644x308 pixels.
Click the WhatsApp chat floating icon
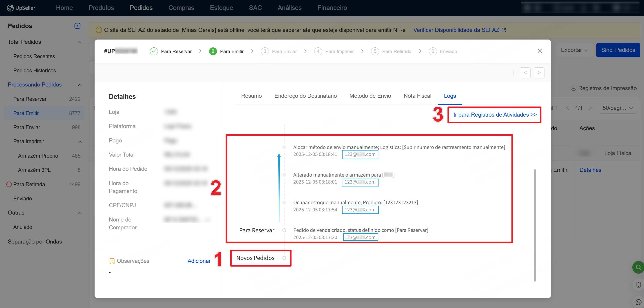pyautogui.click(x=638, y=302)
